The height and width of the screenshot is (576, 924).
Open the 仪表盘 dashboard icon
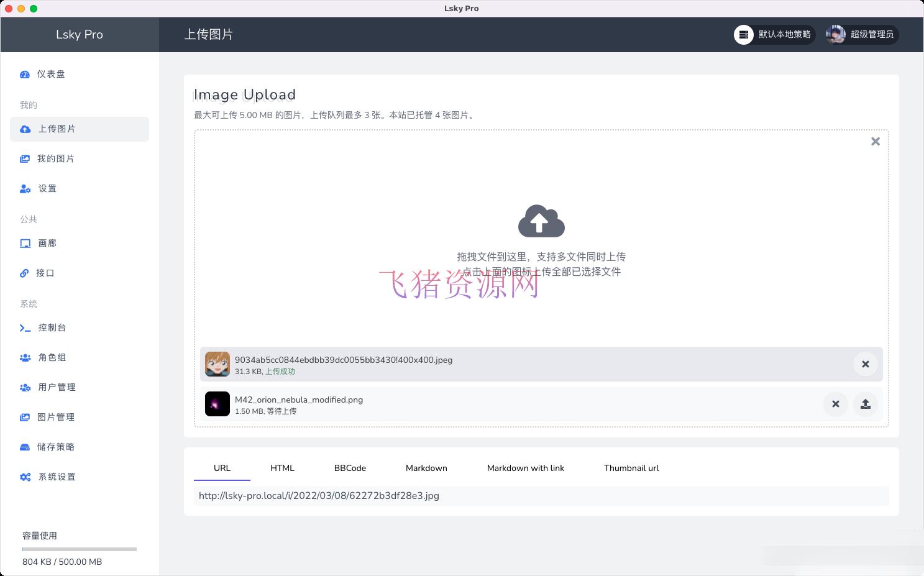pos(25,74)
